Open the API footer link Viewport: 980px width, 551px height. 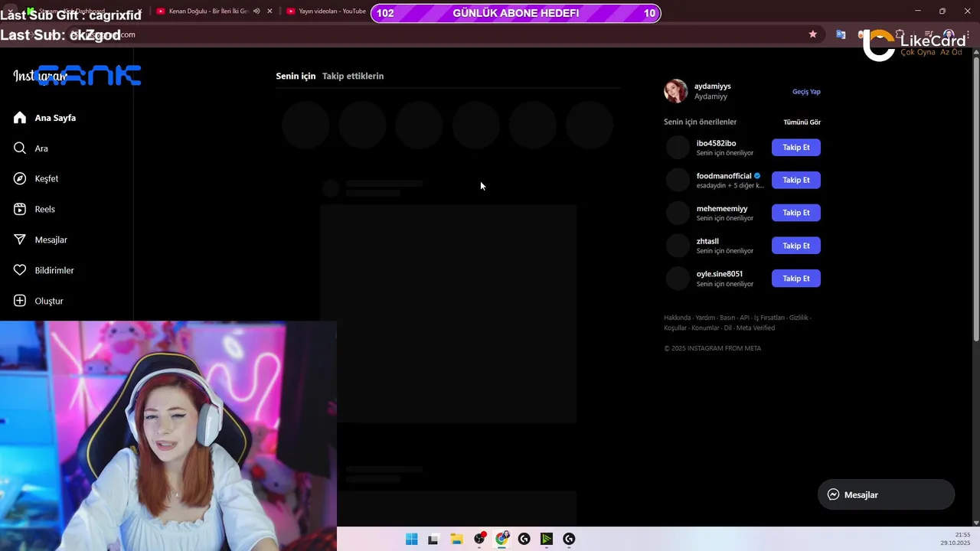pos(744,318)
